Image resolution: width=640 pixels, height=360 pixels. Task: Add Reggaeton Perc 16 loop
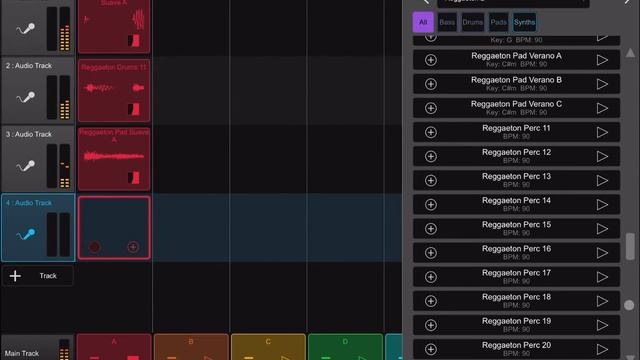tap(431, 253)
